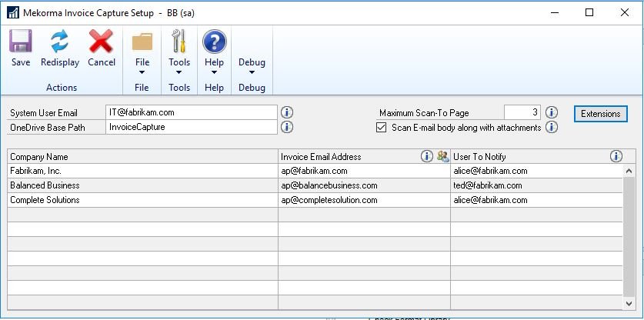
Task: Toggle Scan E-mail body along with attachments checkbox
Action: tap(381, 128)
